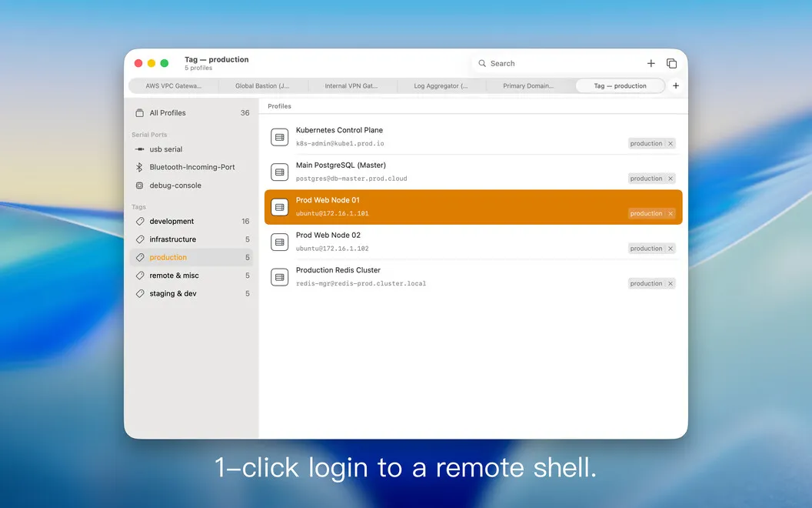Select the Kubernetes Control Plane profile
This screenshot has height=508, width=812.
tap(474, 137)
